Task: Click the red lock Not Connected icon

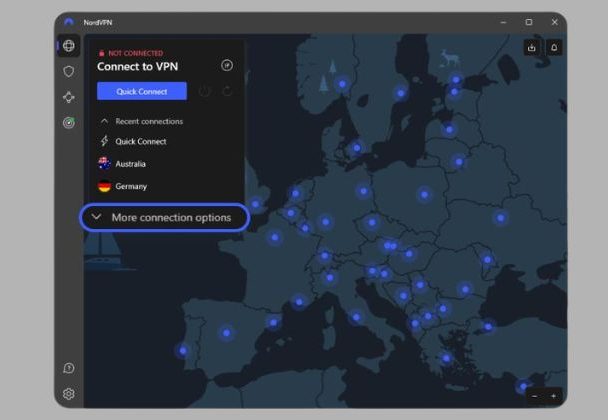Action: tap(102, 53)
